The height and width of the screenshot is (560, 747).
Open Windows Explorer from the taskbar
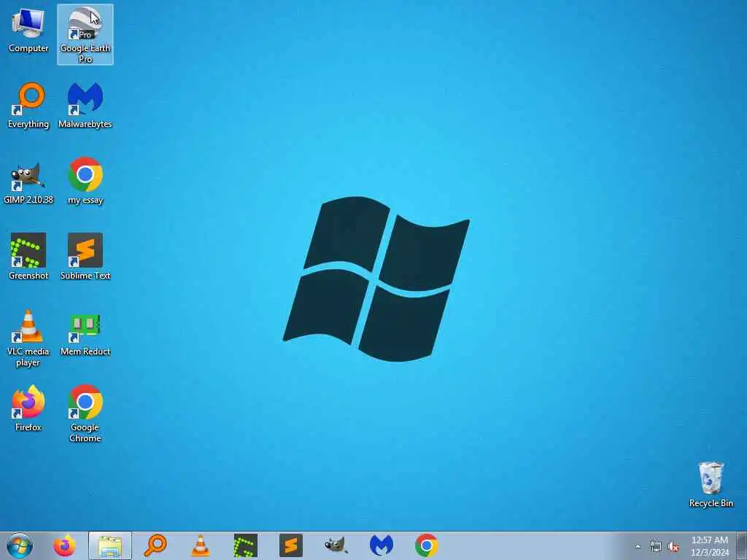(110, 545)
